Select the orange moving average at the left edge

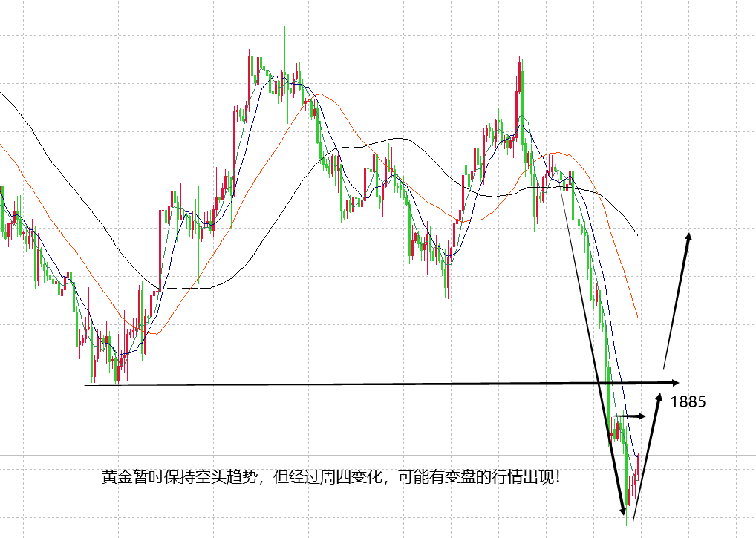tap(3, 146)
